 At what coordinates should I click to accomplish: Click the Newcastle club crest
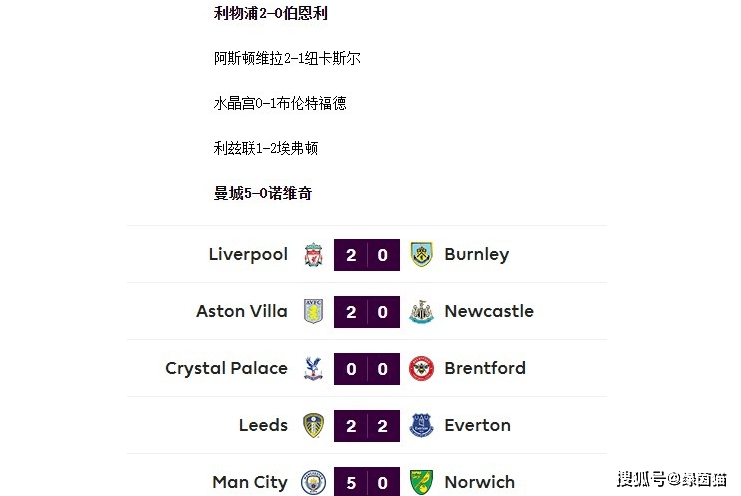(421, 311)
